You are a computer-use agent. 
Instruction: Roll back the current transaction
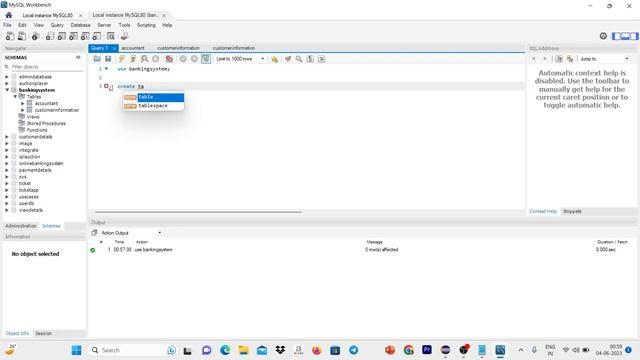point(194,59)
